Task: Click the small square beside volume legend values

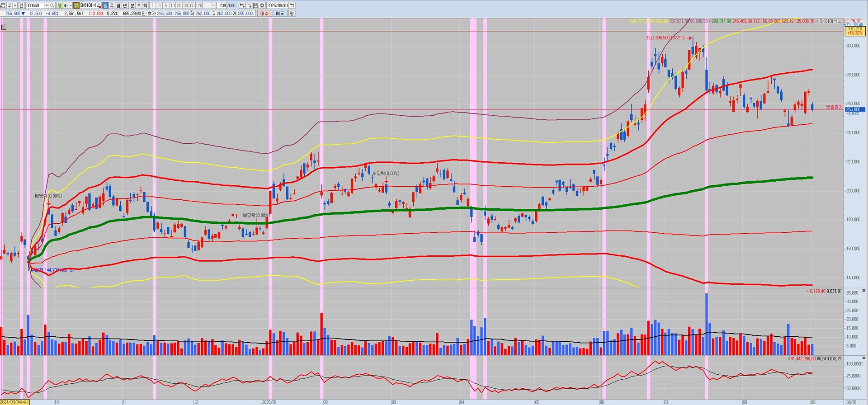Action: coord(808,292)
